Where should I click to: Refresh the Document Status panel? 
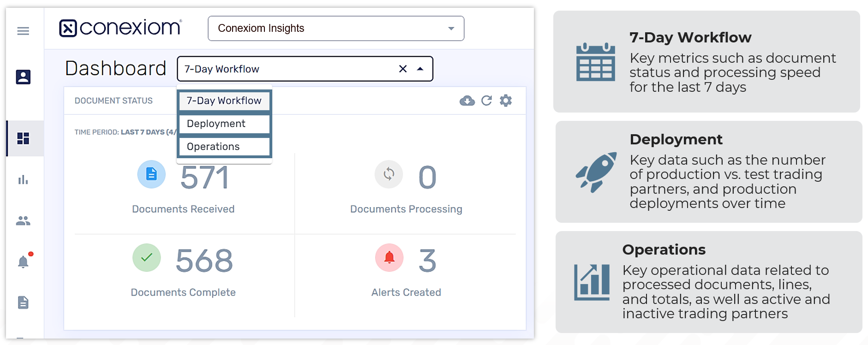pos(486,101)
